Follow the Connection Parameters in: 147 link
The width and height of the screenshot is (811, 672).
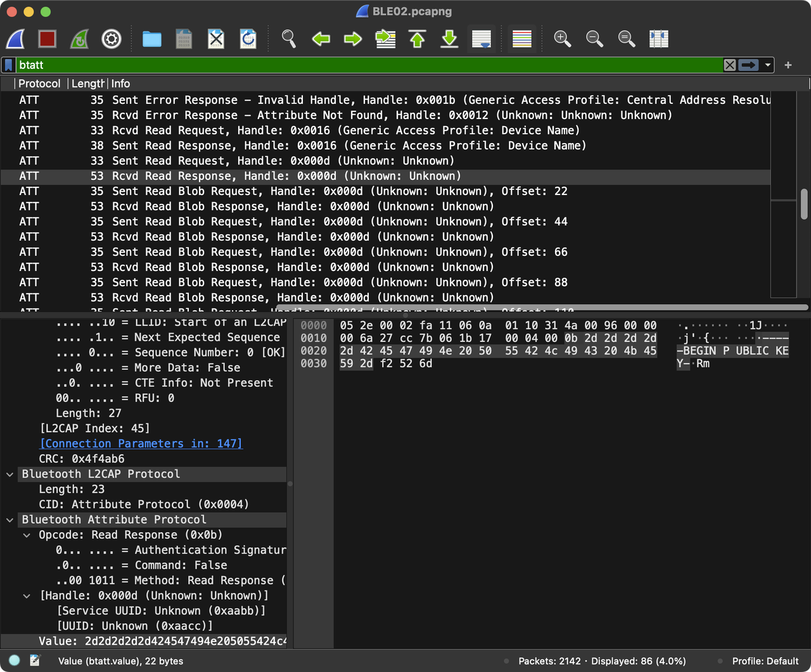coord(141,443)
